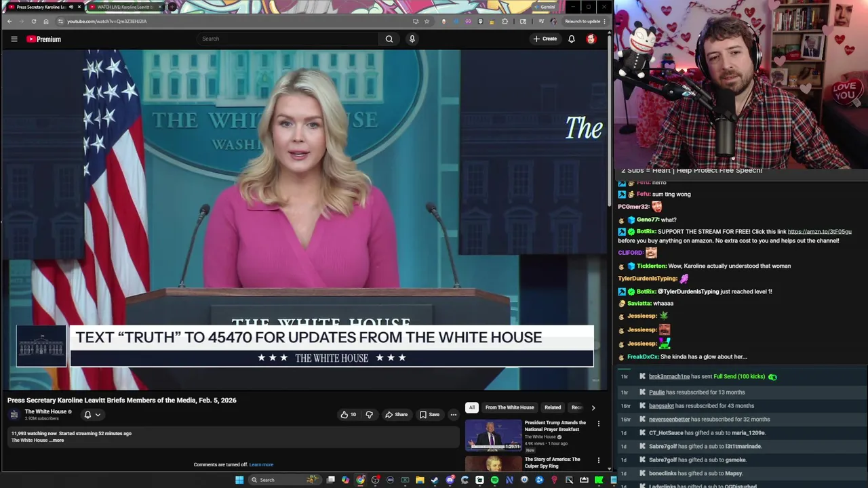Open The White House channel name
The height and width of the screenshot is (488, 868).
pos(45,411)
